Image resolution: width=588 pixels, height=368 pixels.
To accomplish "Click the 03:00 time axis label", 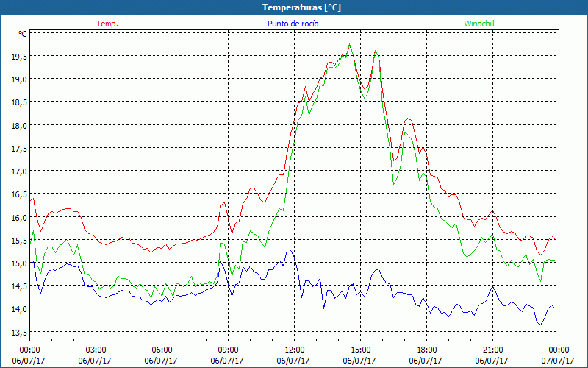I will point(96,350).
